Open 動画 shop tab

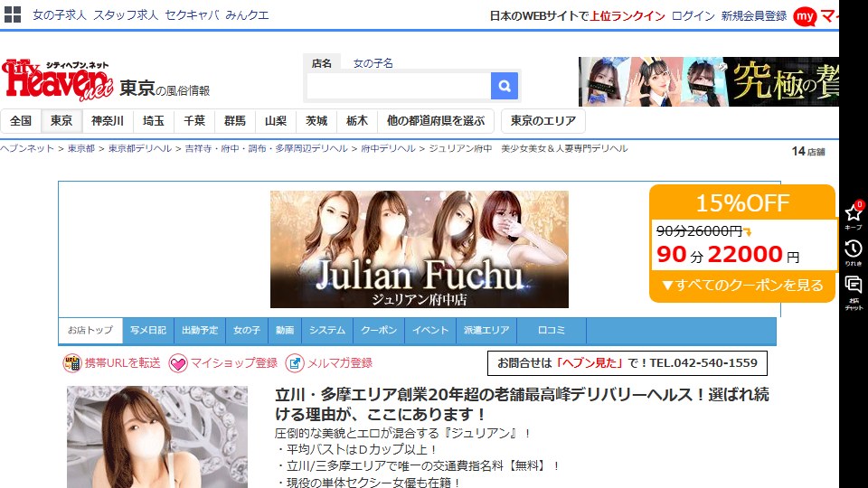285,331
